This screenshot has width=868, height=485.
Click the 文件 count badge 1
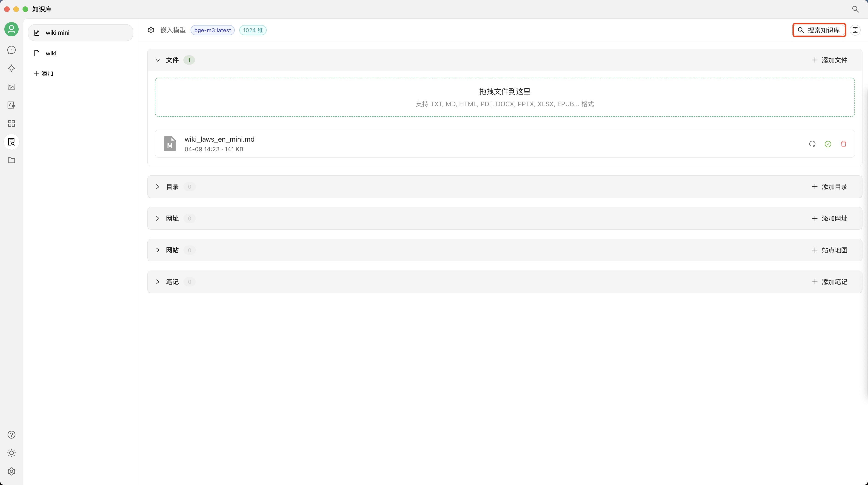pos(189,60)
